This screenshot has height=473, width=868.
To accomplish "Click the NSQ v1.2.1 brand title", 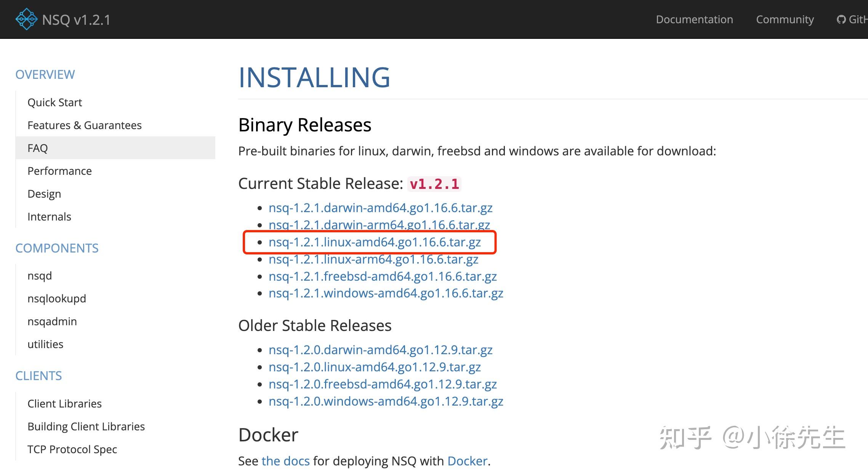I will pyautogui.click(x=76, y=20).
